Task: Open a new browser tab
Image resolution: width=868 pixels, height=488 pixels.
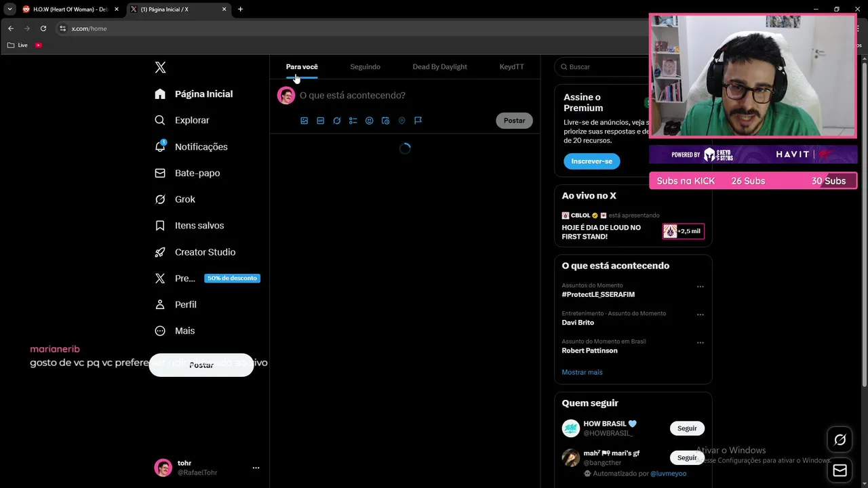Action: tap(240, 9)
